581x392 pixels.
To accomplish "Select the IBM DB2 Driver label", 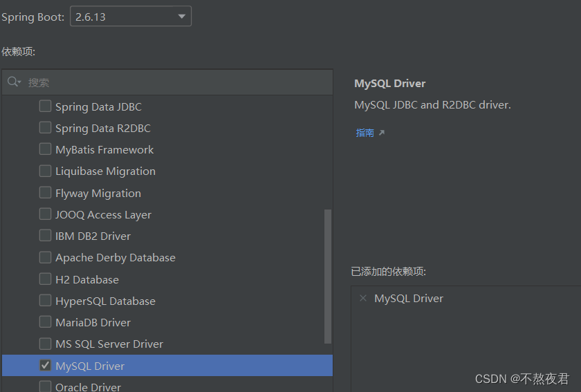I will coord(93,236).
